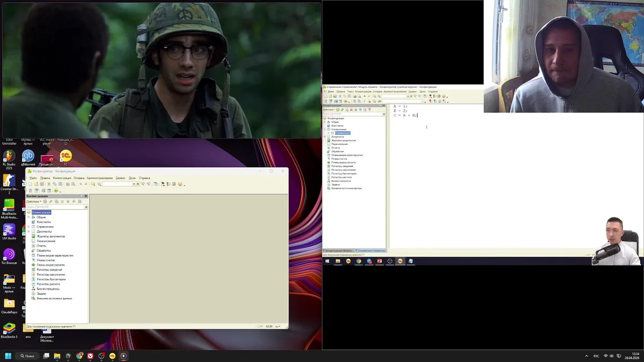This screenshot has width=644, height=362.
Task: Click round Help info icon in front Configurator toolbar
Action: pos(180,184)
